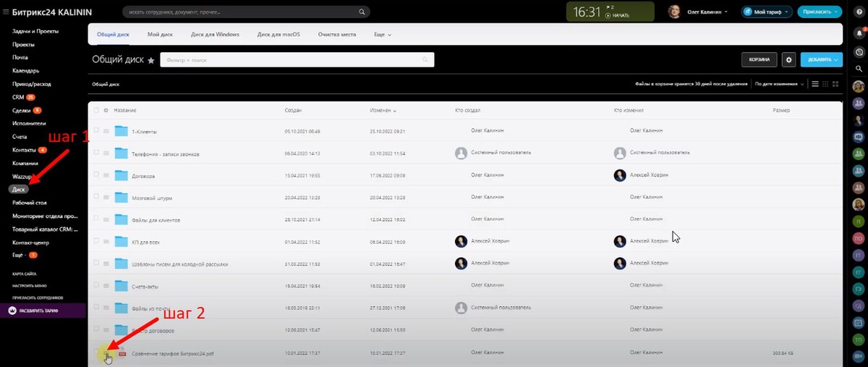868x367 pixels.
Task: Expand Еще item in left menu
Action: pos(25,256)
